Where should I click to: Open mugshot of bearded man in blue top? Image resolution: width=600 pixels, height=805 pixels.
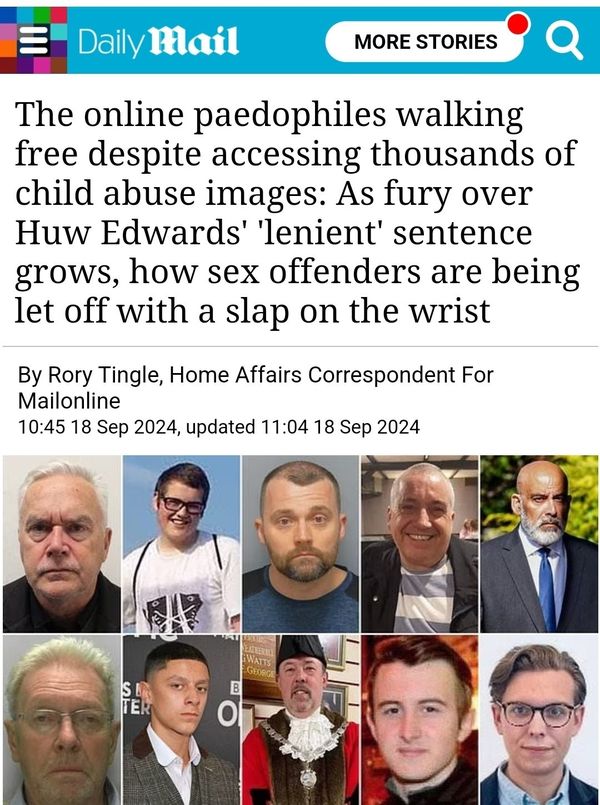(x=300, y=544)
